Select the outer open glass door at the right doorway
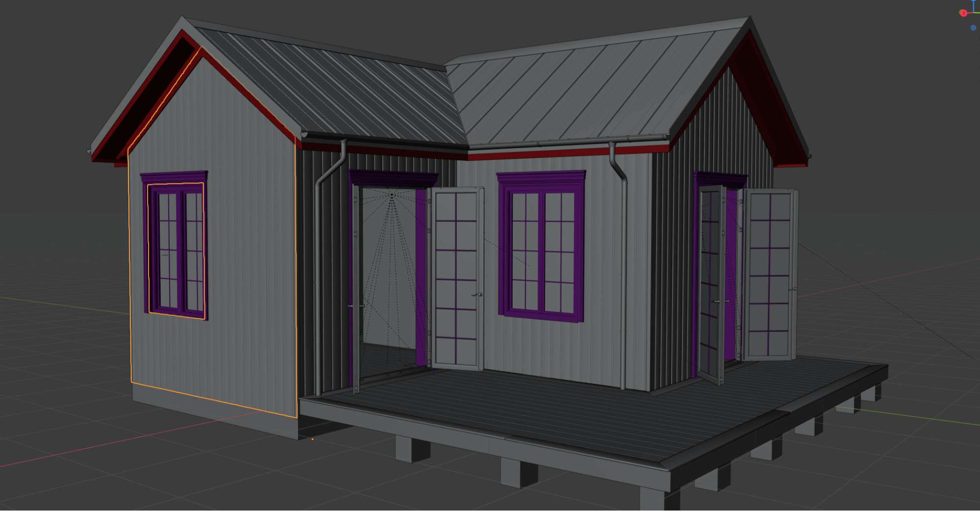This screenshot has width=980, height=511. (x=770, y=274)
